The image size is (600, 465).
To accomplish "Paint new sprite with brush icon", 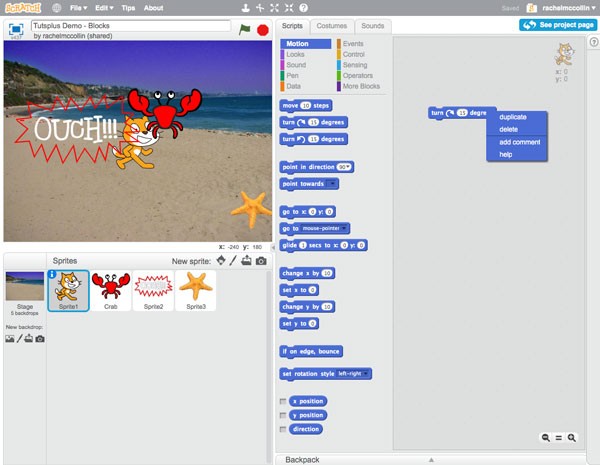I will (233, 261).
